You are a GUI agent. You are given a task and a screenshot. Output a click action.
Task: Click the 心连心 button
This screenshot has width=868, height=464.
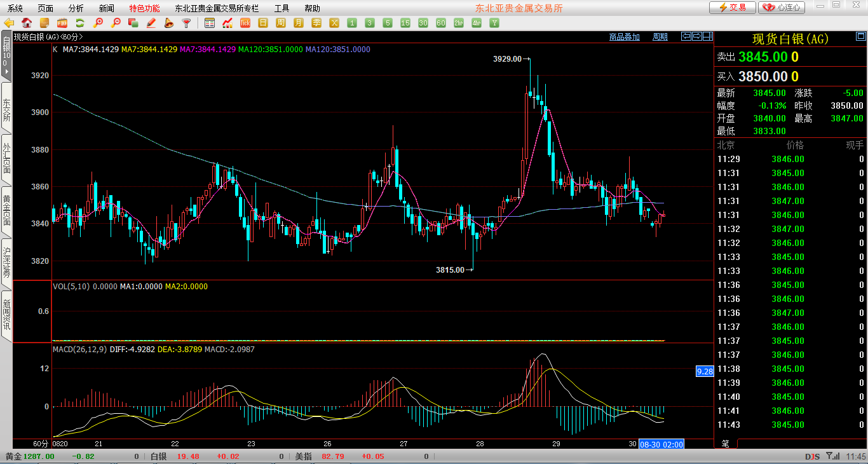[x=782, y=8]
